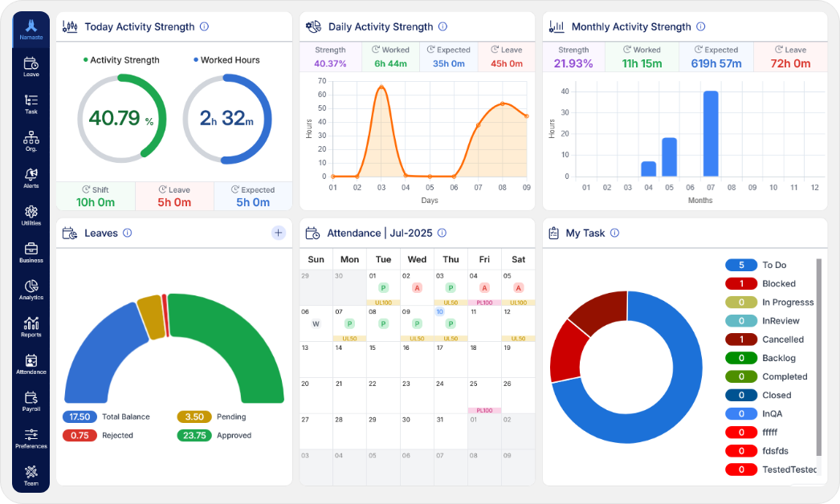Screen dimensions: 840x504
Task: Open Utilities gear icon in sidebar
Action: coord(31,215)
